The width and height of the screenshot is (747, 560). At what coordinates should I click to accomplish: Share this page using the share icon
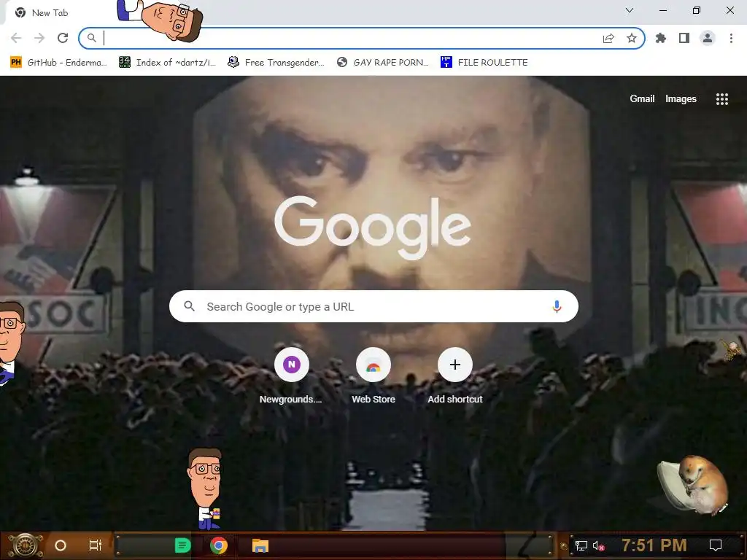608,38
